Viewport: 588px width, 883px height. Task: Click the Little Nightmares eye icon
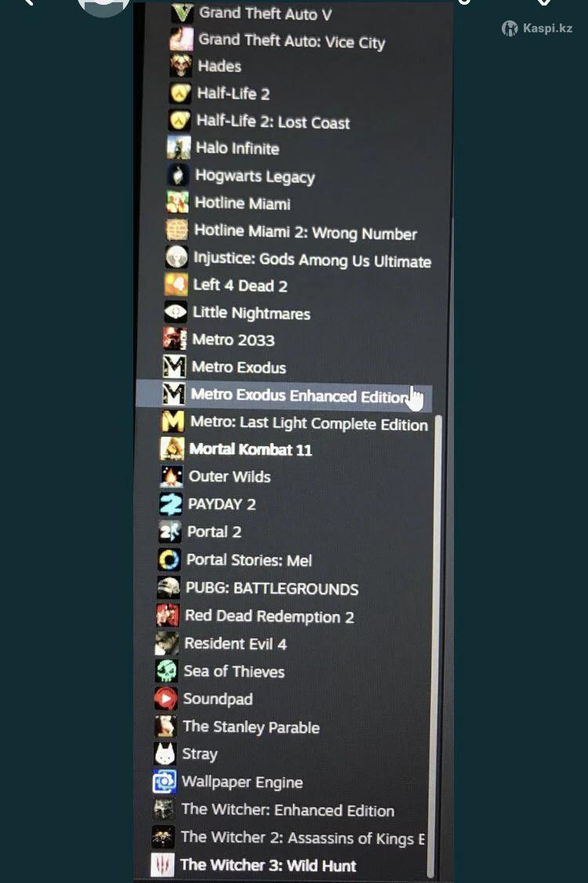click(x=175, y=311)
